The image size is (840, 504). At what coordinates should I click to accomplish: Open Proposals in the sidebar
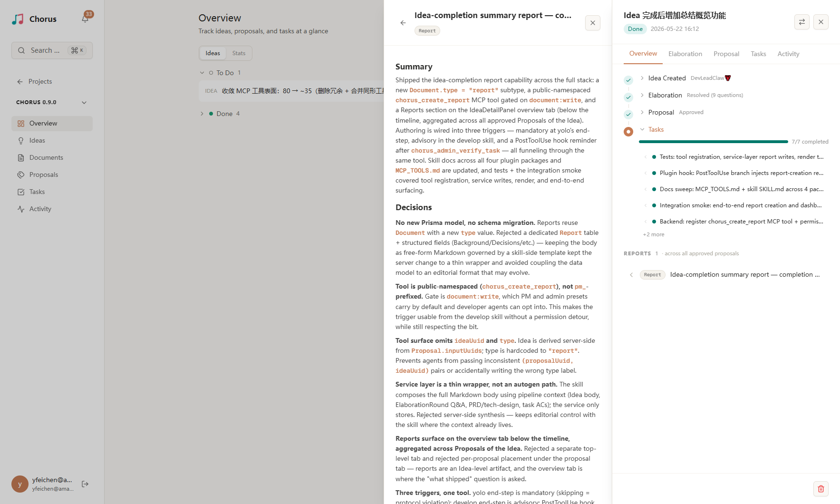click(x=52, y=174)
